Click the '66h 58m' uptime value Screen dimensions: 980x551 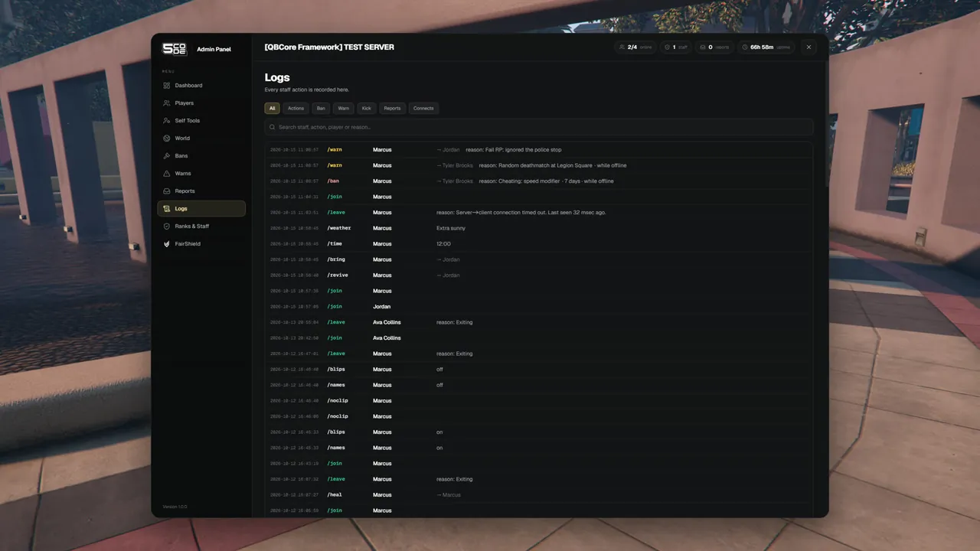pos(762,47)
